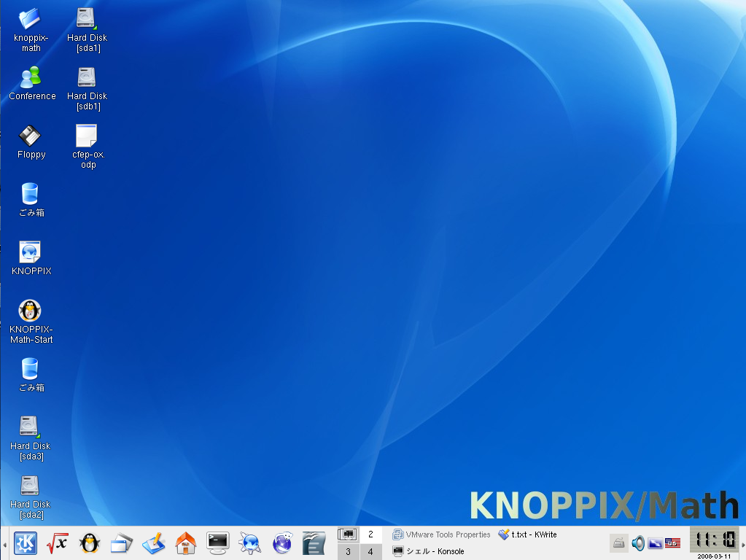Click the digital clock in panel
This screenshot has width=746, height=560.
714,540
